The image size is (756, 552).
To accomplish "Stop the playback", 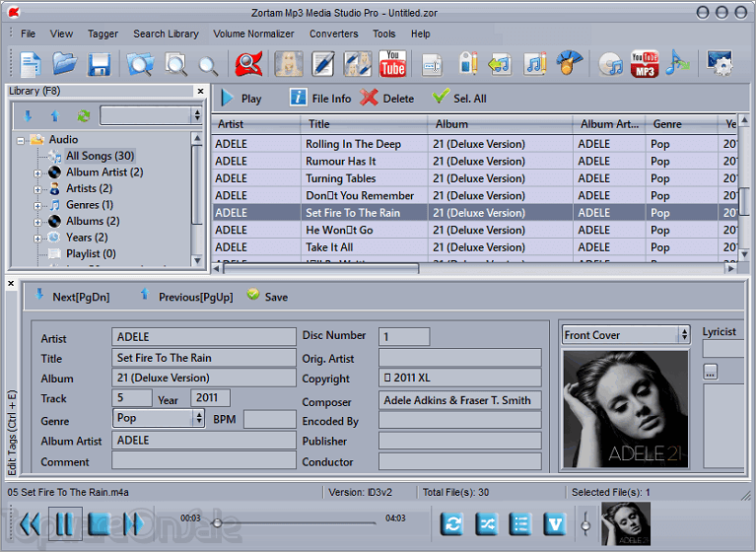I will [100, 524].
